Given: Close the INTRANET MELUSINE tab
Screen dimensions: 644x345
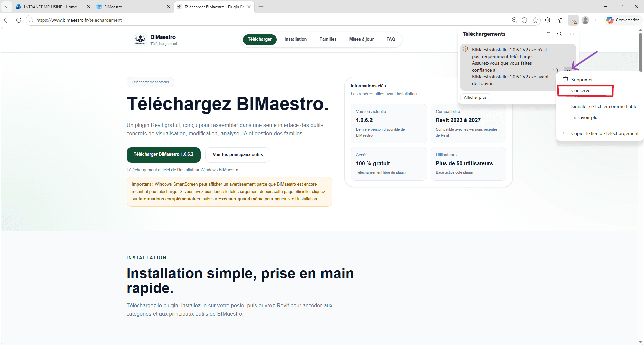Looking at the screenshot, I should point(89,7).
